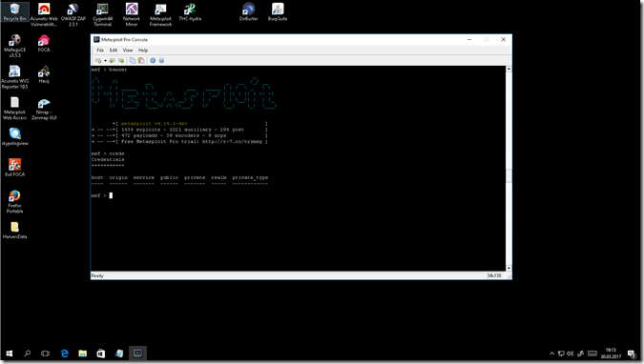Open the Action Center notification icon

[x=632, y=354]
